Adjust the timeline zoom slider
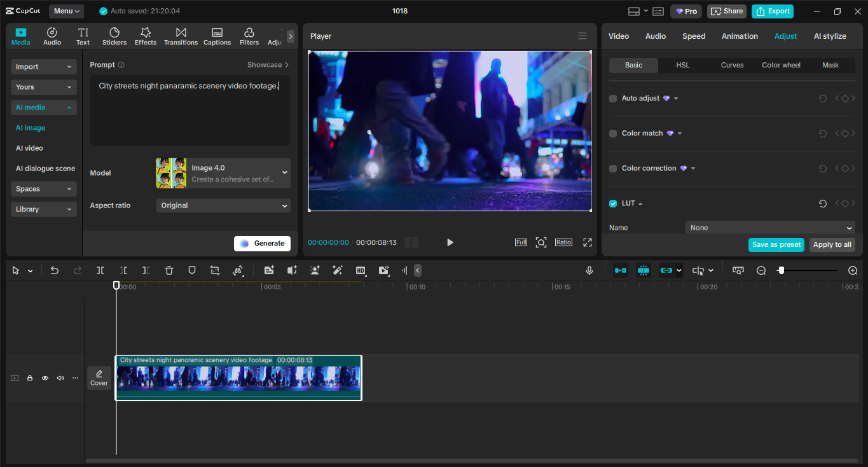The width and height of the screenshot is (868, 467). tap(781, 270)
